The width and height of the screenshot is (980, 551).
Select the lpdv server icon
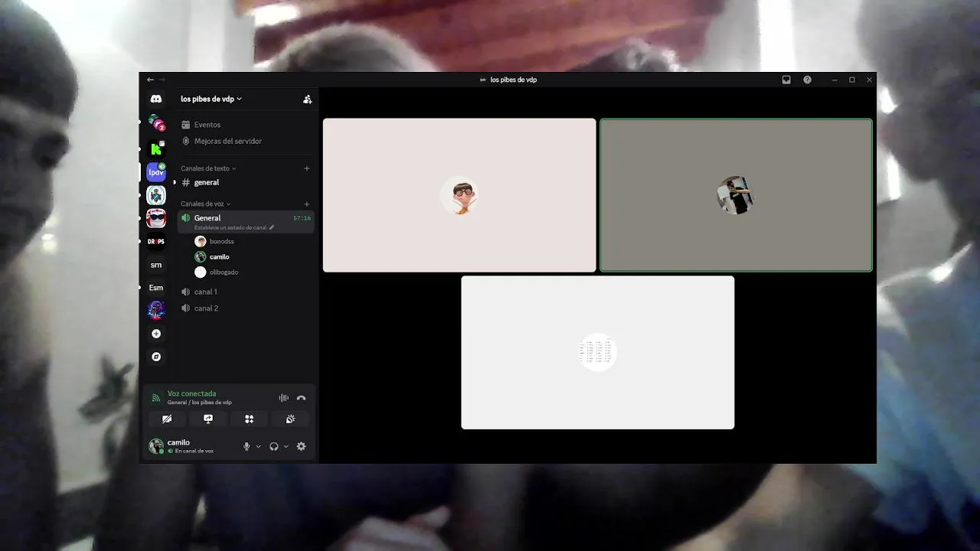tap(156, 172)
